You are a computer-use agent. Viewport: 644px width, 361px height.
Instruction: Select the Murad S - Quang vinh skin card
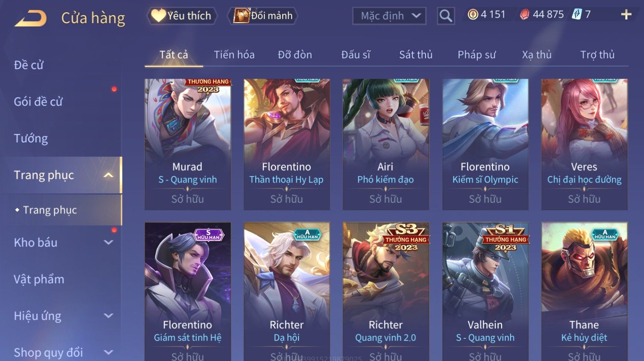coord(187,144)
